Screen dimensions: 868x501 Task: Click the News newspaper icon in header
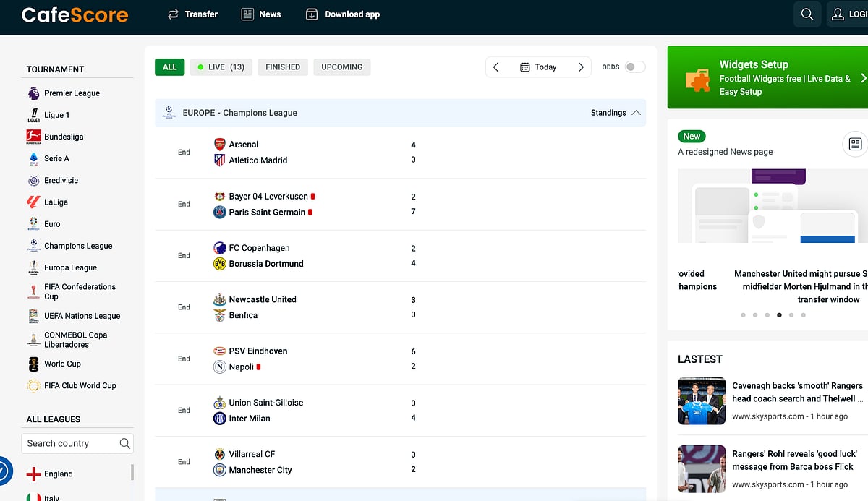(248, 14)
